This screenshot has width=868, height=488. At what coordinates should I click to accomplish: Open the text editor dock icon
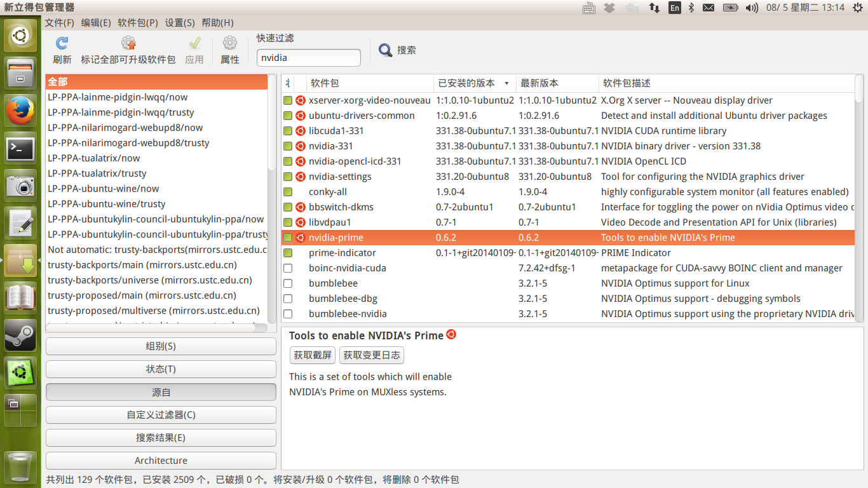tap(21, 223)
